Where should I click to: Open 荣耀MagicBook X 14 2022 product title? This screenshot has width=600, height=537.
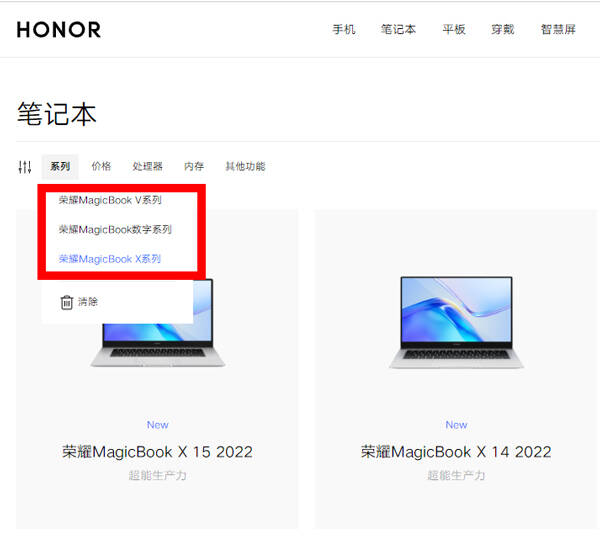(456, 452)
